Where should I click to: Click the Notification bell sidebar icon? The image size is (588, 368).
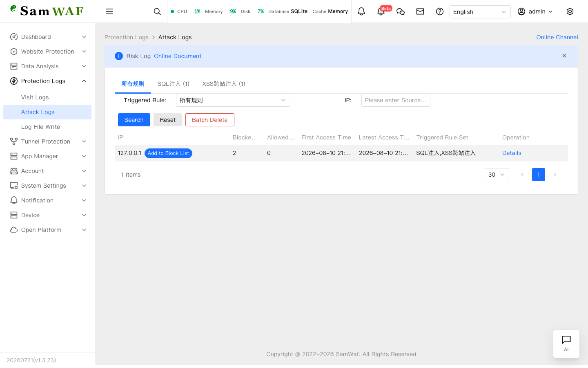pos(14,200)
